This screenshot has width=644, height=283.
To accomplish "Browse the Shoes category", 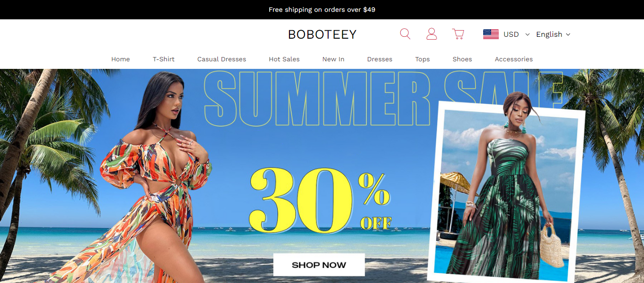I will (x=462, y=59).
